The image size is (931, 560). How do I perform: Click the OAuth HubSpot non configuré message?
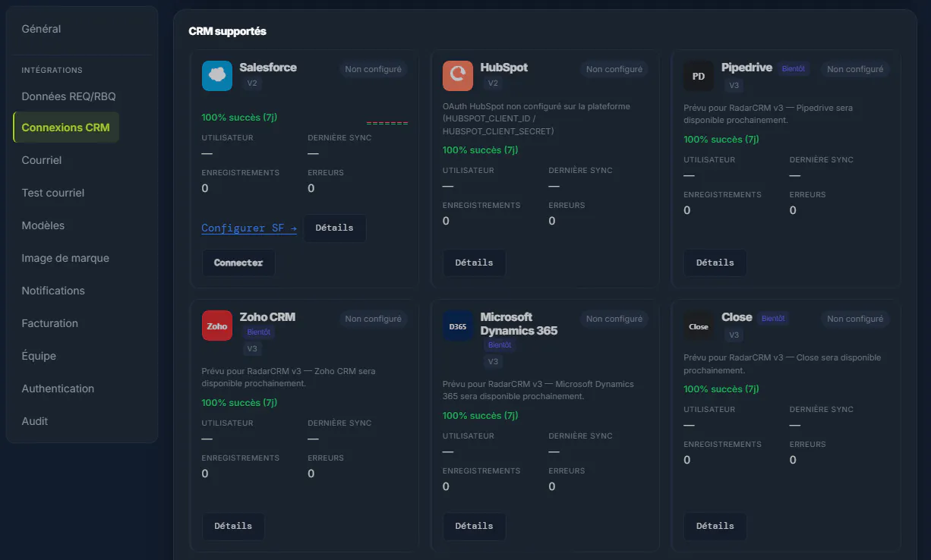click(x=537, y=119)
